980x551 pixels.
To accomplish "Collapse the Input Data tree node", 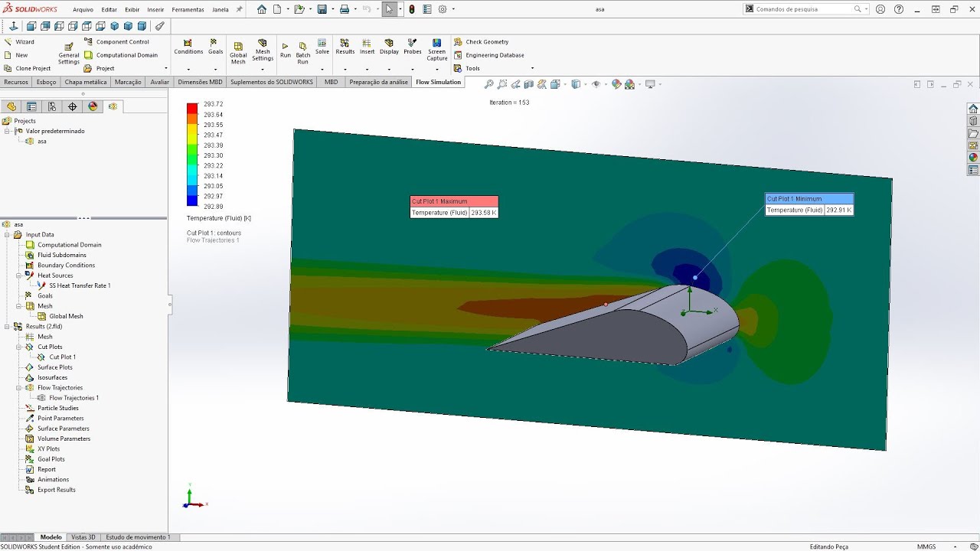I will click(x=7, y=235).
